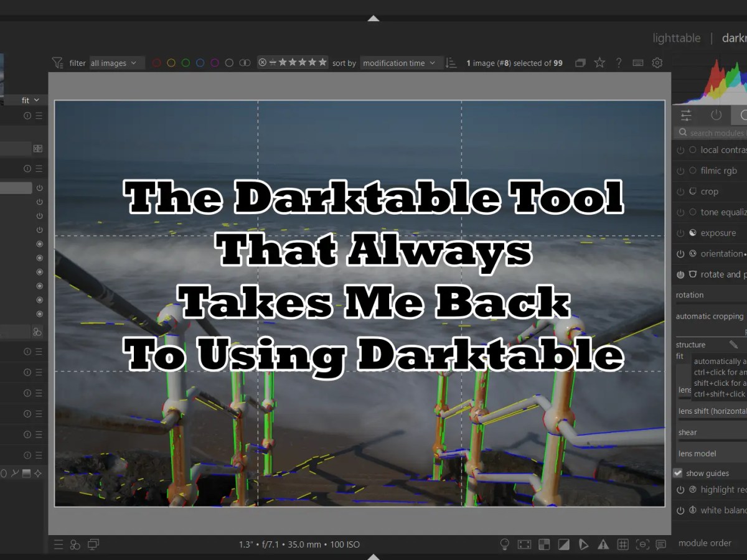Click the crop module label
747x560 pixels.
(x=709, y=192)
